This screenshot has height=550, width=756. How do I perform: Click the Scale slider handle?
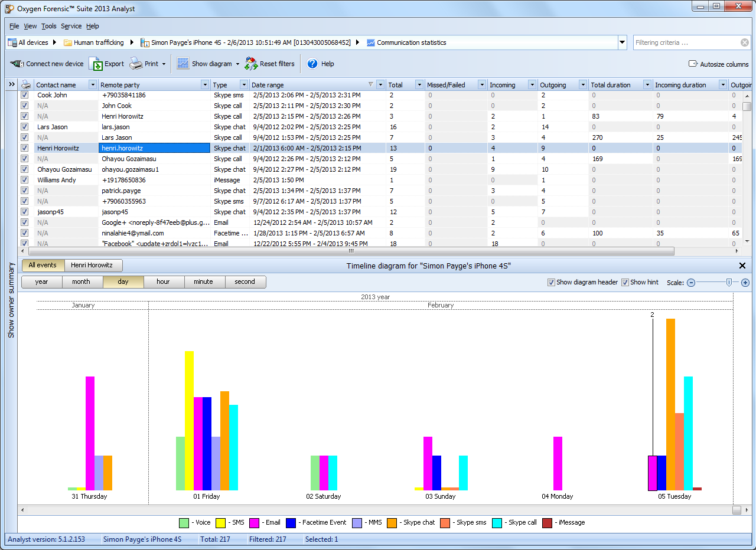(729, 282)
